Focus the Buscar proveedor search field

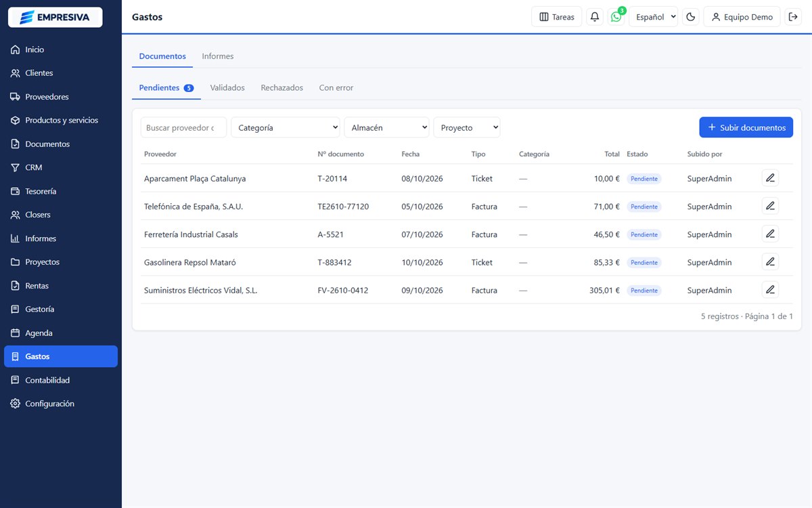tap(184, 127)
